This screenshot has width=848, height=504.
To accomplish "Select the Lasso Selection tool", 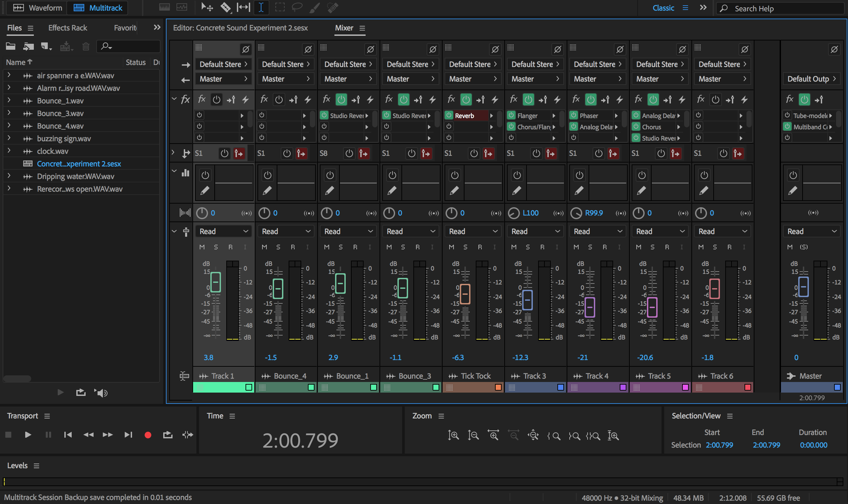I will pos(298,7).
